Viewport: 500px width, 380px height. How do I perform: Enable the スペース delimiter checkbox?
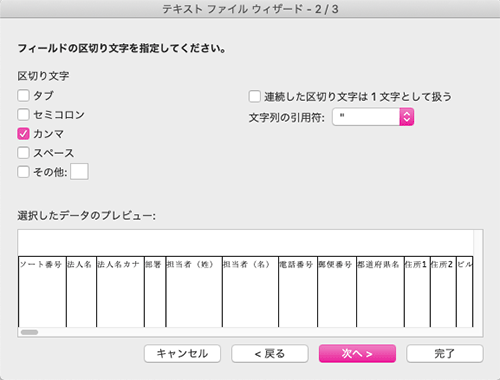coord(23,153)
